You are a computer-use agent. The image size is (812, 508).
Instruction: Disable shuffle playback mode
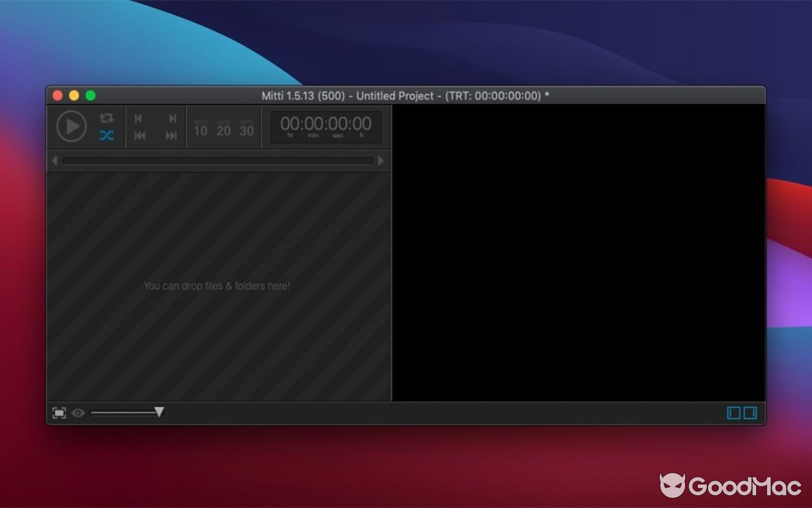click(x=107, y=135)
